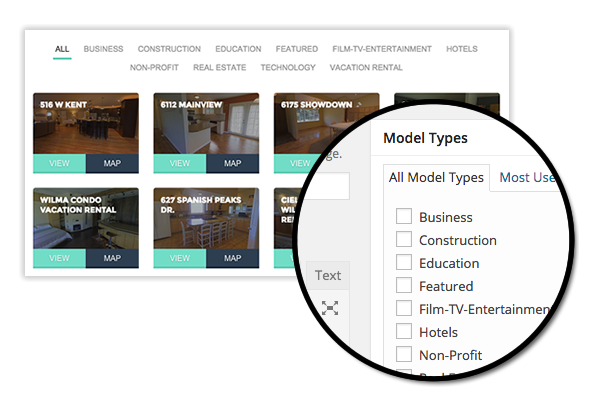Click the distraction-free fullscreen icon
The image size is (600, 400).
[330, 308]
